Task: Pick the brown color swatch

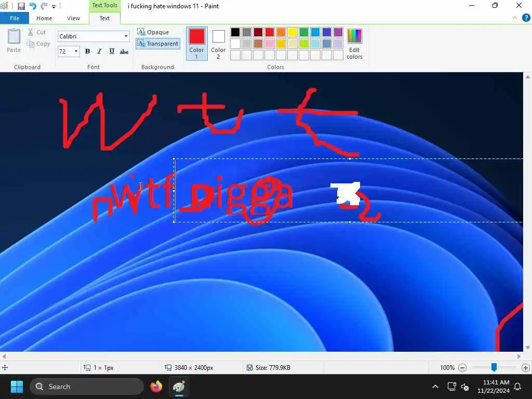Action: tap(258, 44)
